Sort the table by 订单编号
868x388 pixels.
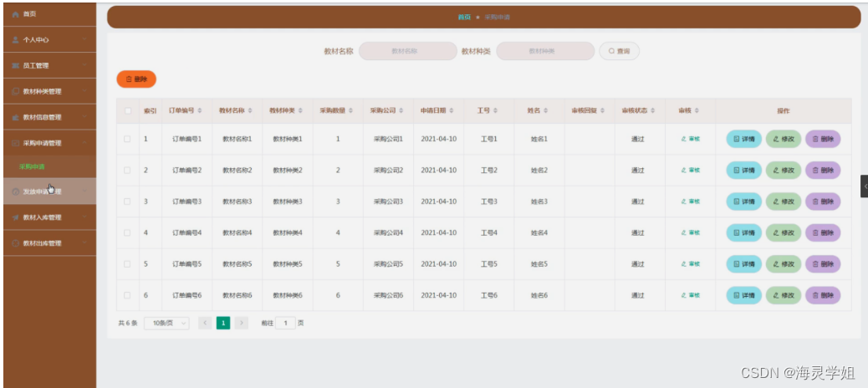point(200,110)
